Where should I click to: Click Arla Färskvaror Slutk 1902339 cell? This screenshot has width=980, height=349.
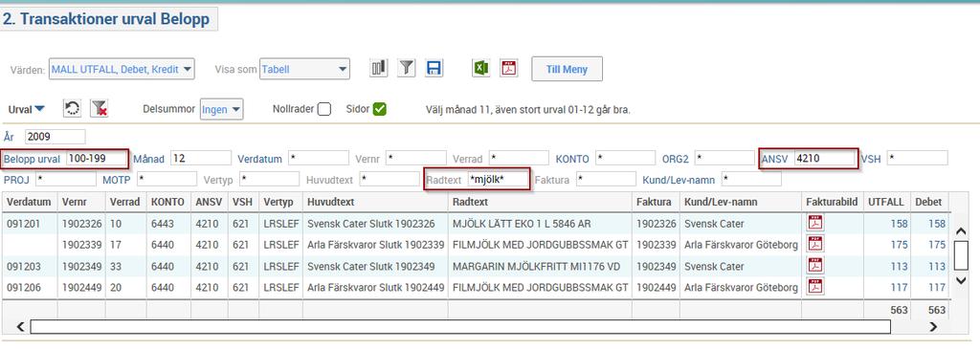coord(375,245)
